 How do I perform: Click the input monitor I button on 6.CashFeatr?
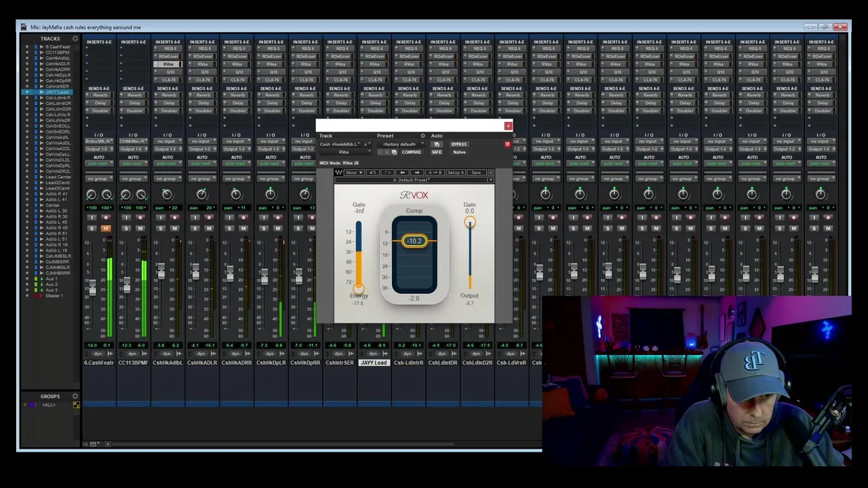click(92, 218)
